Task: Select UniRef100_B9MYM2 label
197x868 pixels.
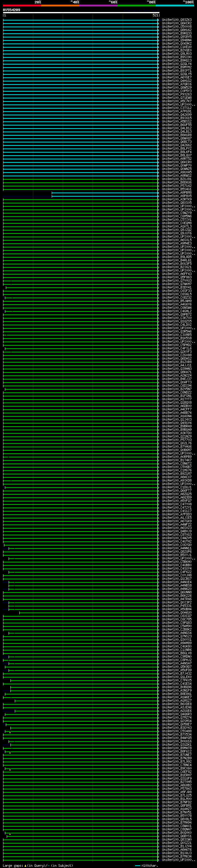Action: tap(177, 67)
